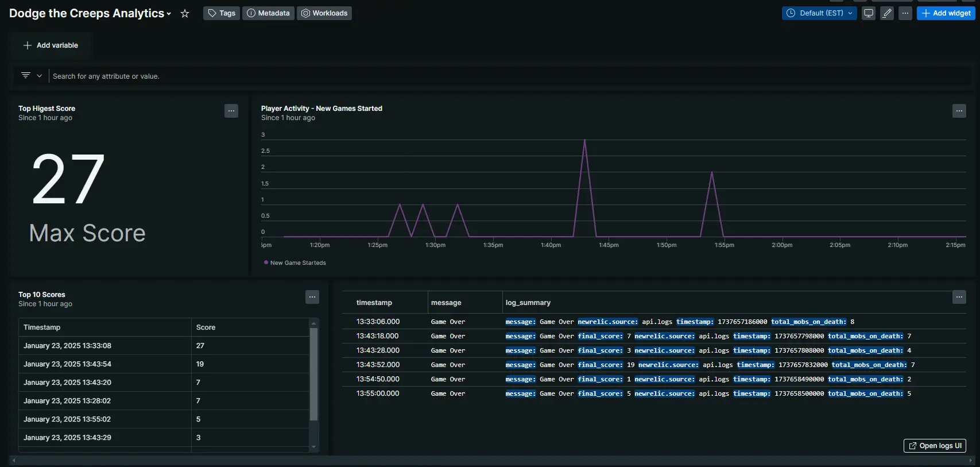980x467 pixels.
Task: Select the January 23, 2025 13:33:08 row
Action: [164, 346]
